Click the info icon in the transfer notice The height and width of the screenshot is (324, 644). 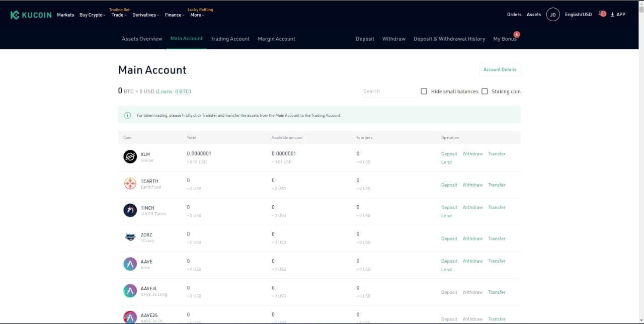[127, 115]
